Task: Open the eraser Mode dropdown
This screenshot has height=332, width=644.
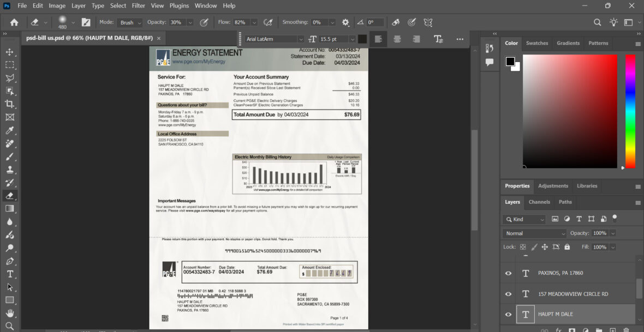Action: (x=130, y=22)
